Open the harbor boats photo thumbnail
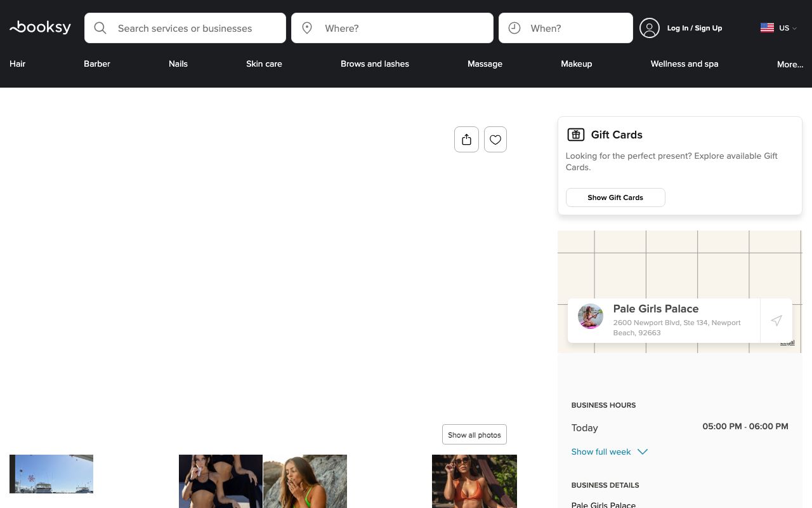This screenshot has height=508, width=812. 51,474
